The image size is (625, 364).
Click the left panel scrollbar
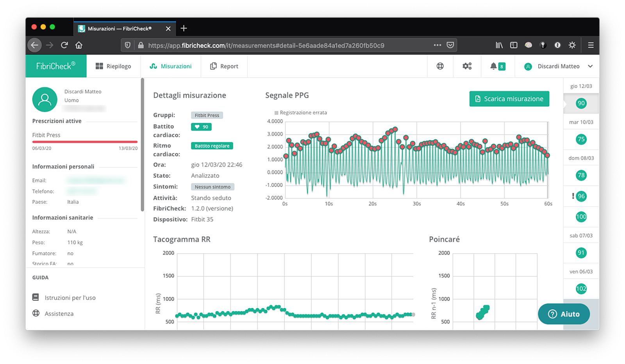click(x=142, y=144)
